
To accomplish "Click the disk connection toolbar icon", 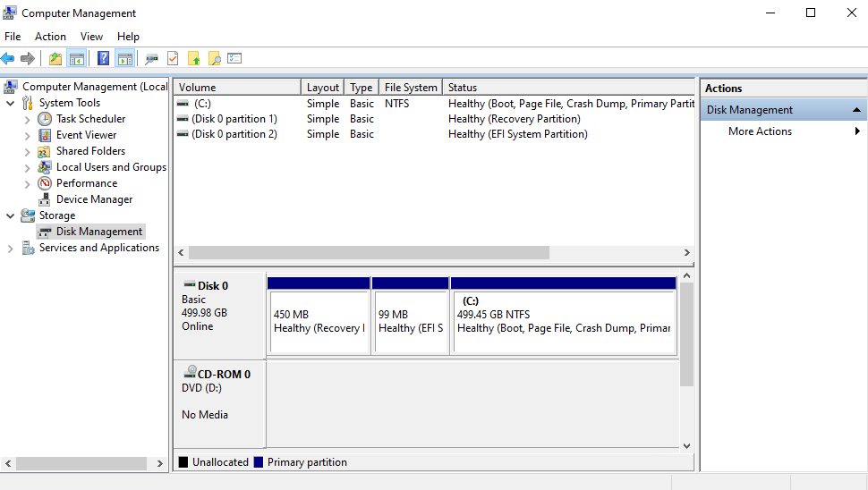I will [151, 59].
